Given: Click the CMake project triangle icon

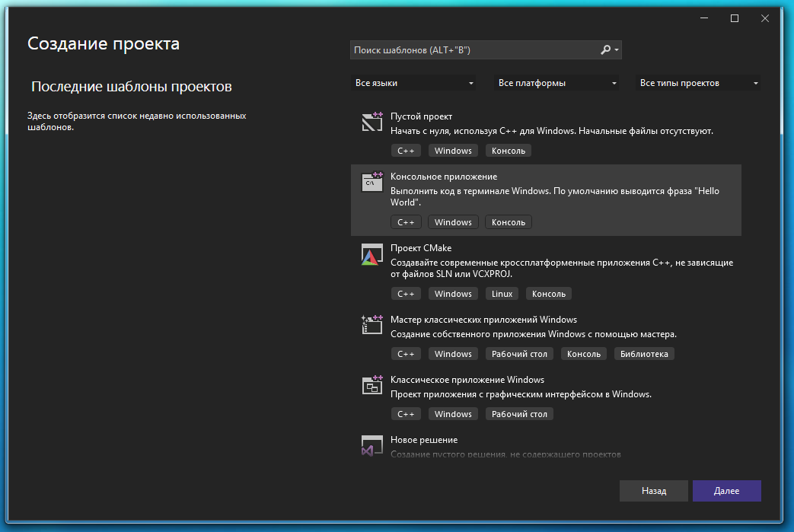Looking at the screenshot, I should 372,255.
